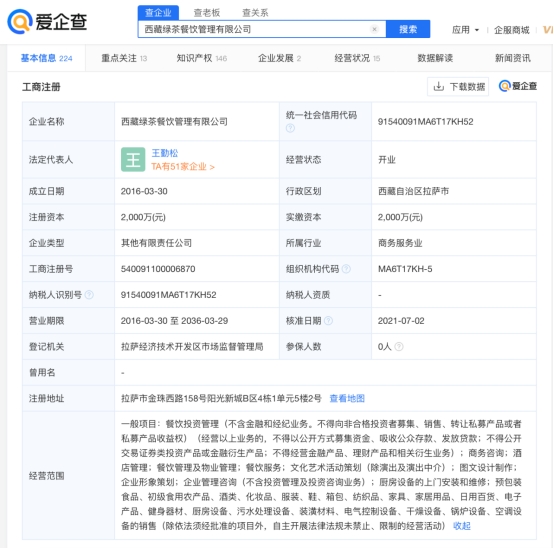Click the 爱企查 watermark logo beside download

click(x=518, y=86)
